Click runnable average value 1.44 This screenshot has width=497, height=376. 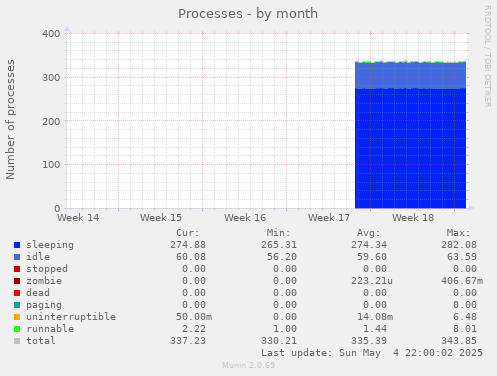tap(375, 329)
